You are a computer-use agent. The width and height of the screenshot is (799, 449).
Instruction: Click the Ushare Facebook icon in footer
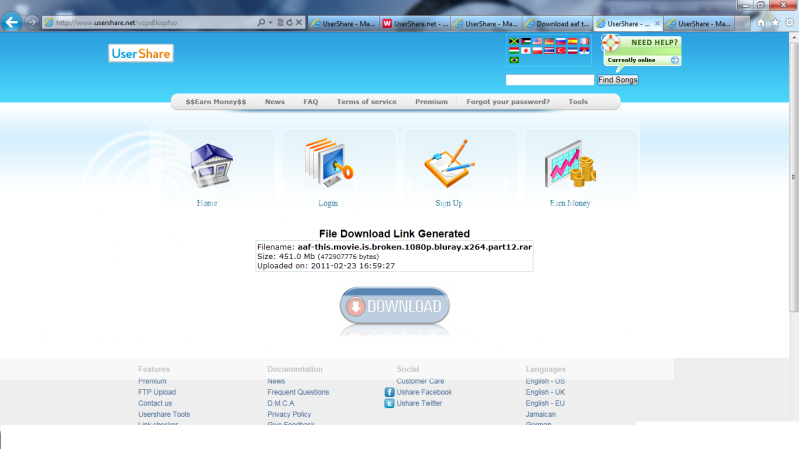pyautogui.click(x=390, y=393)
